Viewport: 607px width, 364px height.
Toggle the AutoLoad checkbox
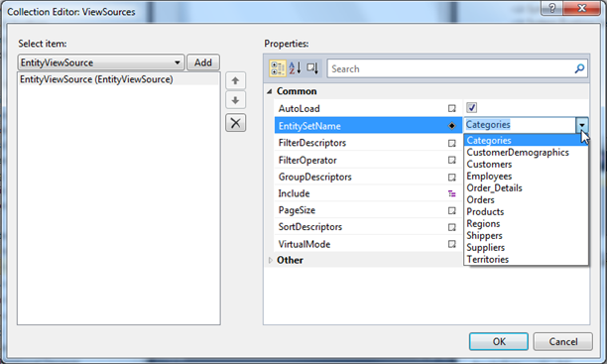coord(471,108)
